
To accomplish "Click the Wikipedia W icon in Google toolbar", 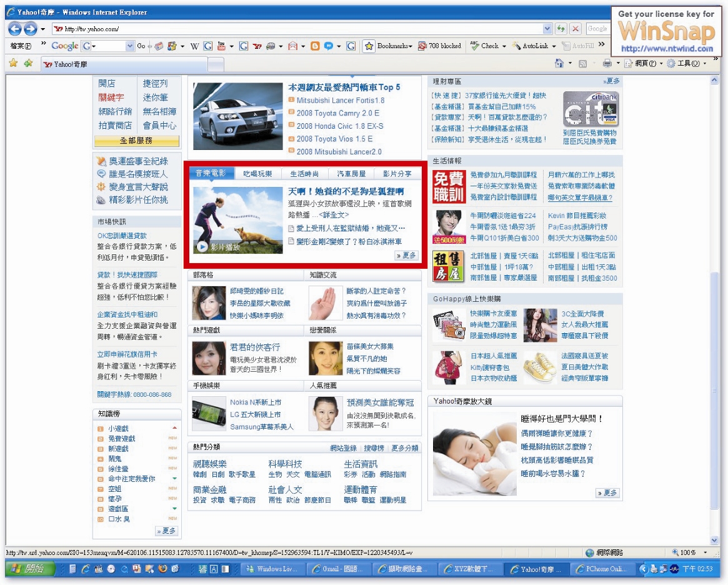I will (194, 46).
